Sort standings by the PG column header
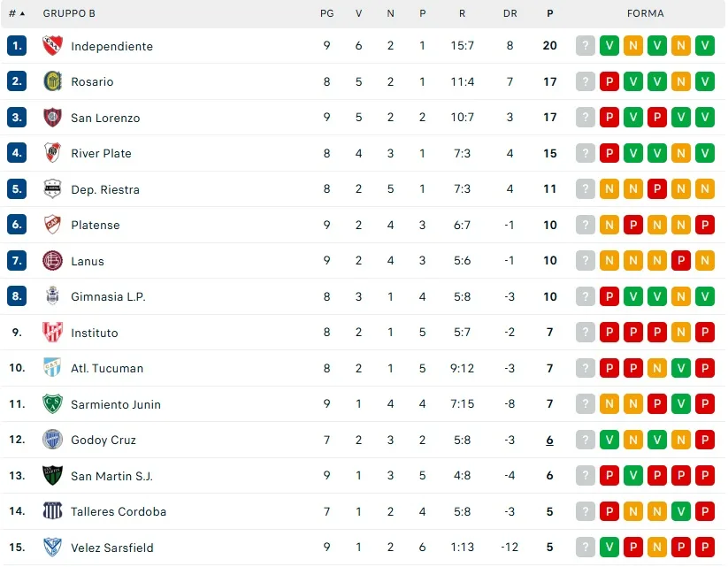Screen dimensions: 728x567 pos(326,13)
